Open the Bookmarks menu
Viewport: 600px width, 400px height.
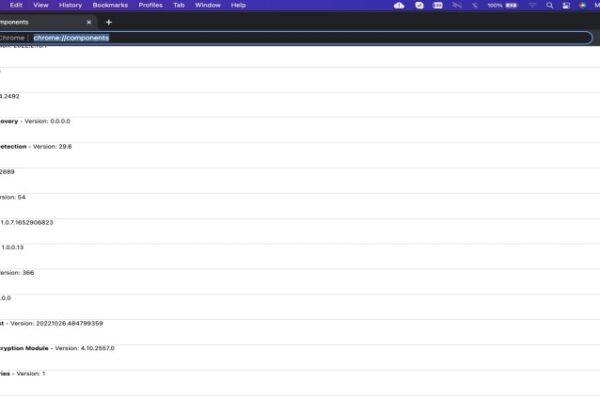point(110,5)
